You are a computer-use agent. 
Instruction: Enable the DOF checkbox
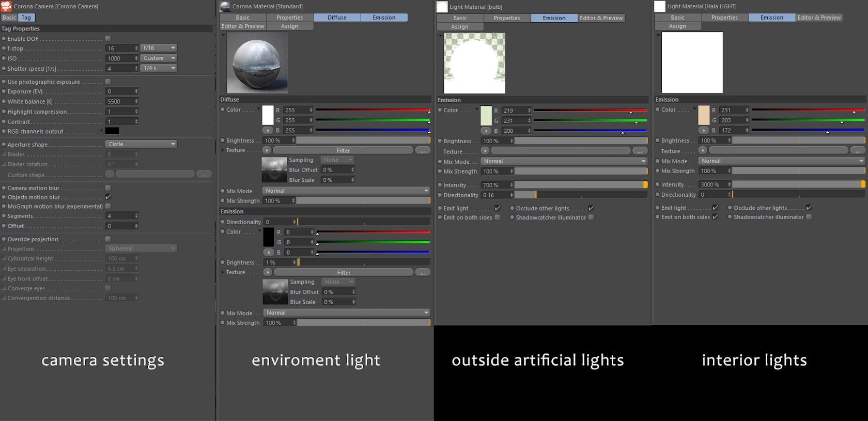click(x=108, y=39)
